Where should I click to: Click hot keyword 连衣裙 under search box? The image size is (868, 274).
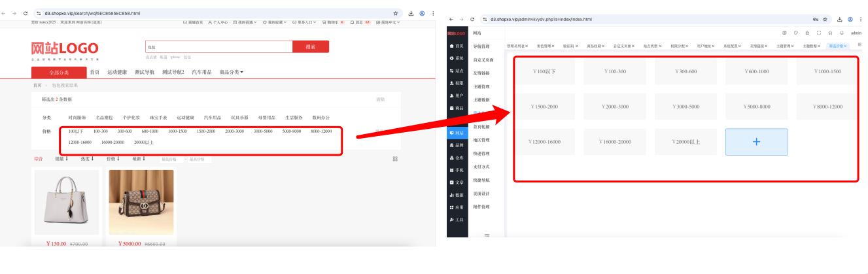(151, 58)
